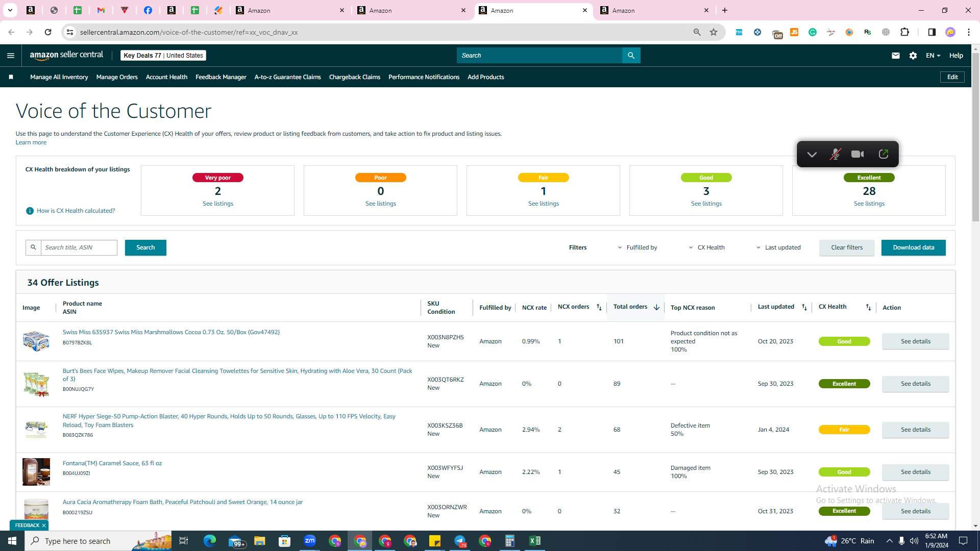Reload the browser page
The image size is (980, 551).
[48, 32]
